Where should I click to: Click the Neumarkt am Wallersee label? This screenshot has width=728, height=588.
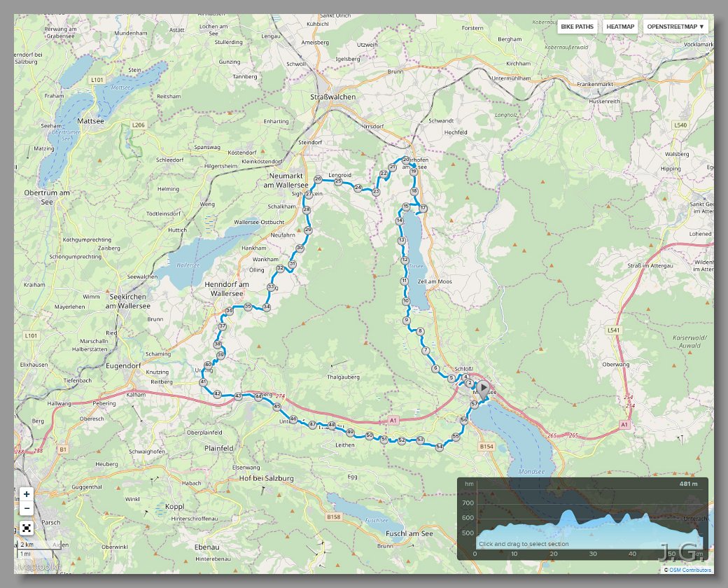(x=286, y=180)
